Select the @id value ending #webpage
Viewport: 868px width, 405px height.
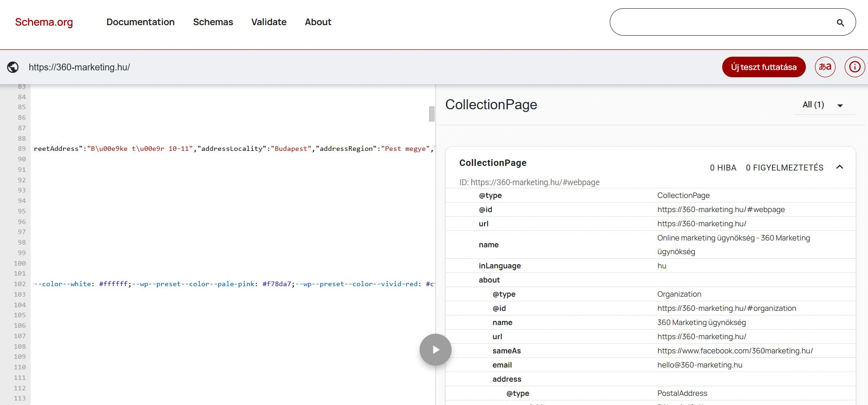coord(721,209)
